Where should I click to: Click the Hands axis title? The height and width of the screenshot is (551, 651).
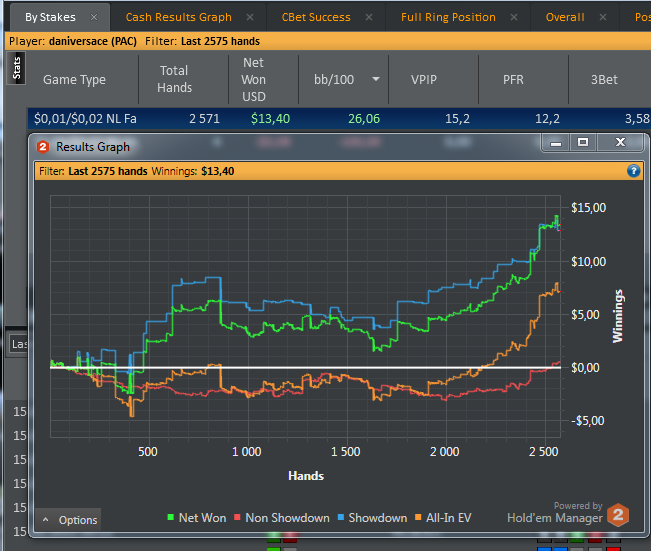tap(306, 476)
